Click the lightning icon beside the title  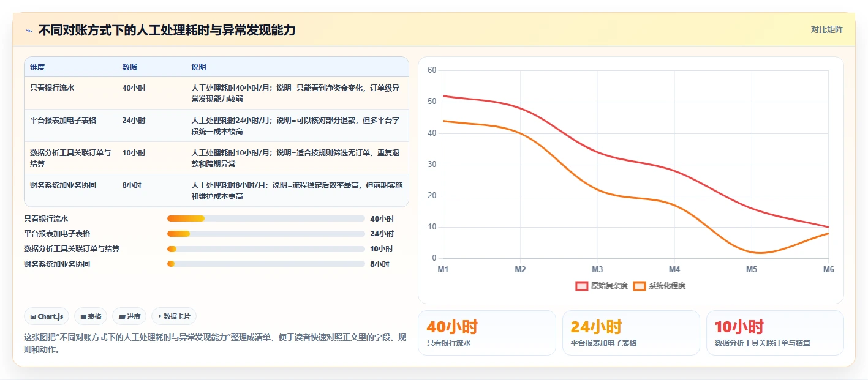click(29, 31)
